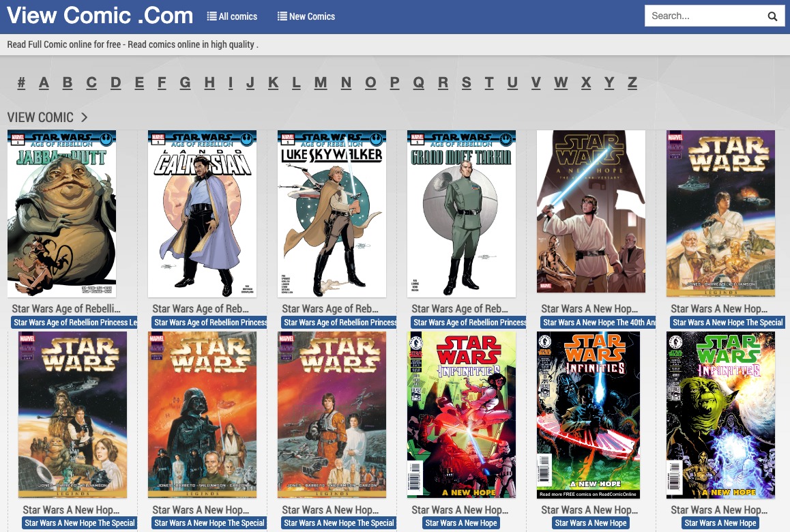
Task: Filter comics by letter C
Action: point(91,83)
